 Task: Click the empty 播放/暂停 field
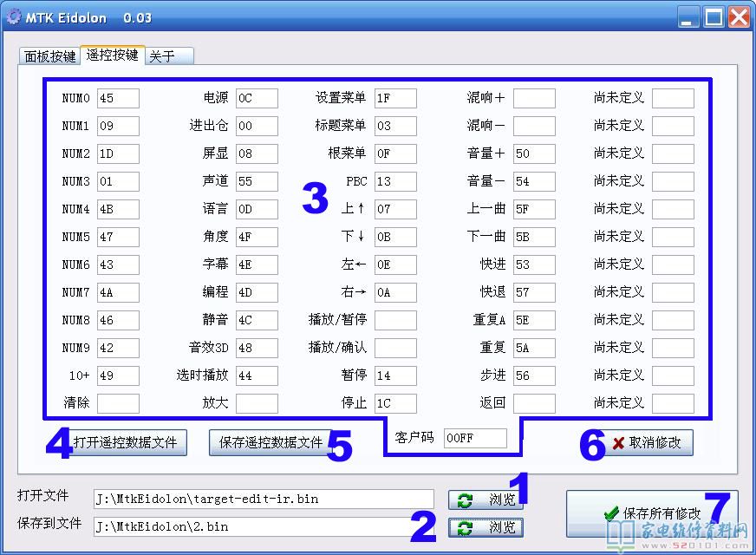pyautogui.click(x=396, y=320)
